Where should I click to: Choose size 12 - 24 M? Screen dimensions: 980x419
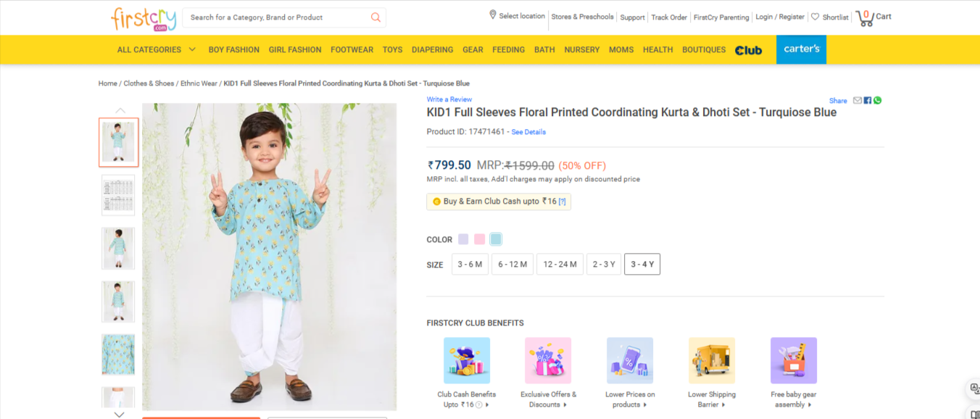(560, 265)
